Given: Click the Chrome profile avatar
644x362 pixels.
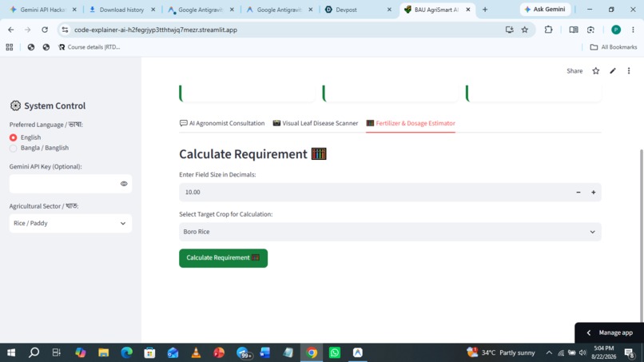Looking at the screenshot, I should [616, 30].
